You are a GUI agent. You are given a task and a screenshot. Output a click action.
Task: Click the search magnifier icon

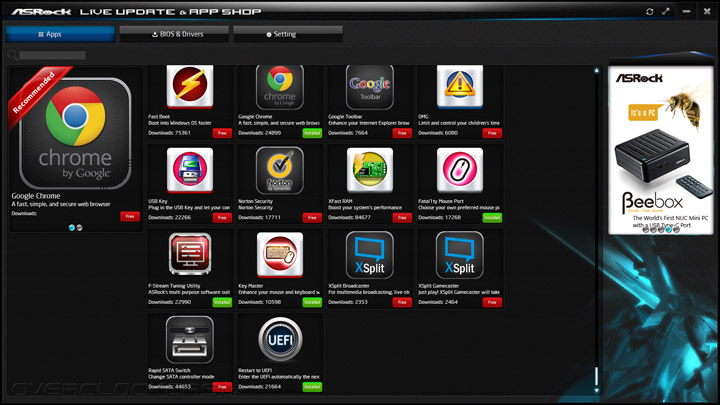(13, 55)
